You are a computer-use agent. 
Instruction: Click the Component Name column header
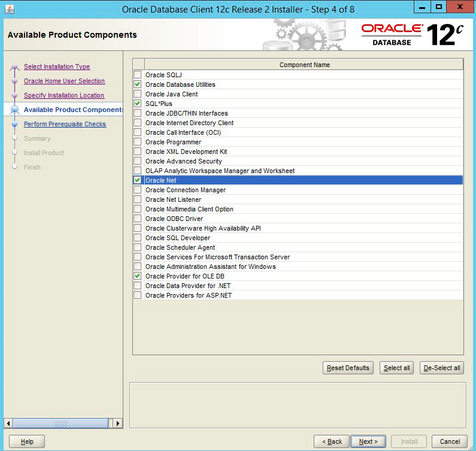[304, 65]
